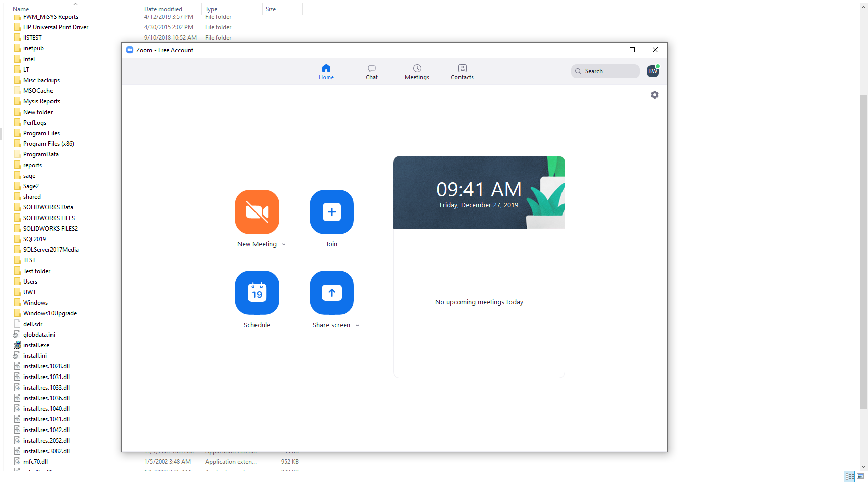Switch to the Home tab
This screenshot has height=482, width=868.
coord(326,72)
